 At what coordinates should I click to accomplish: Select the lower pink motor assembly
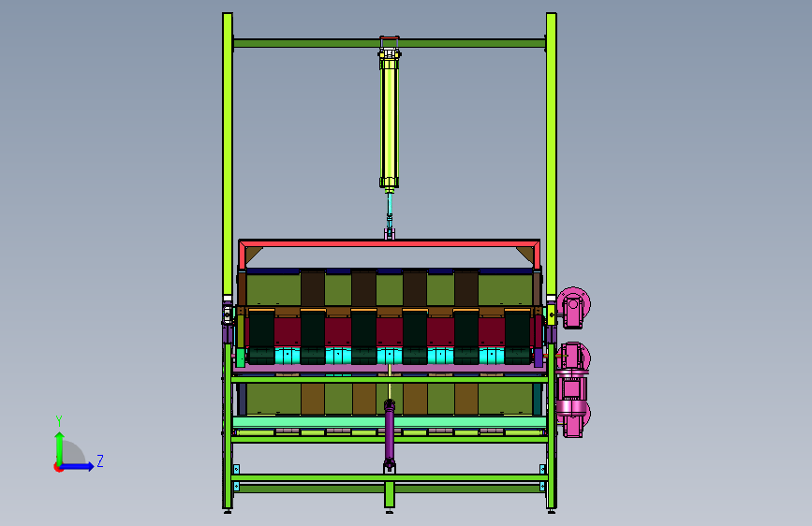tap(573, 389)
